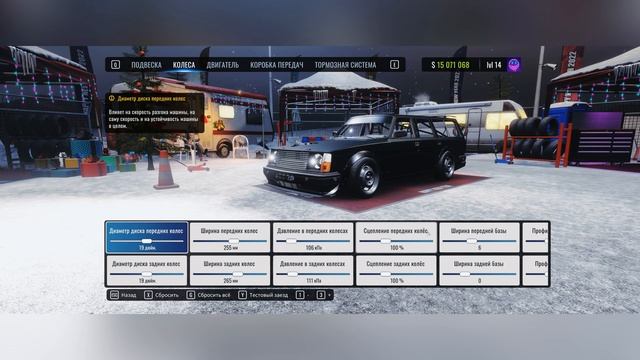
Task: Click the Q previous-tab key icon
Action: [116, 65]
